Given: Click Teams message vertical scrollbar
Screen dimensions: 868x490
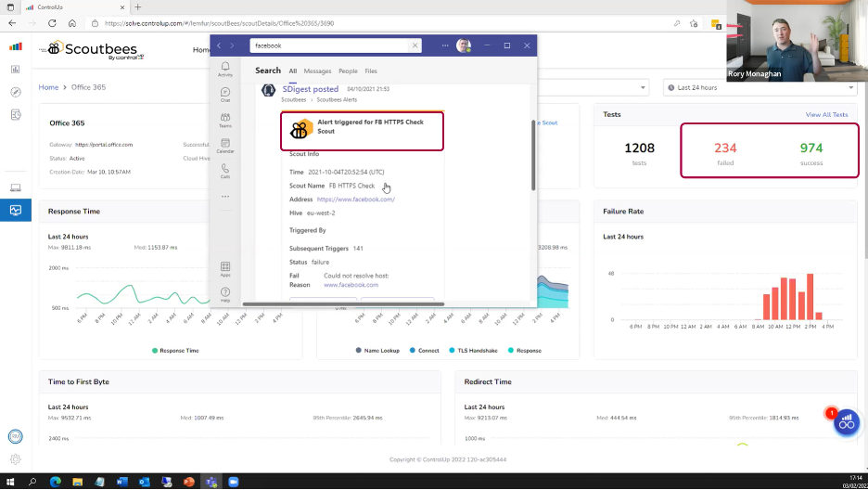Looking at the screenshot, I should (533, 155).
